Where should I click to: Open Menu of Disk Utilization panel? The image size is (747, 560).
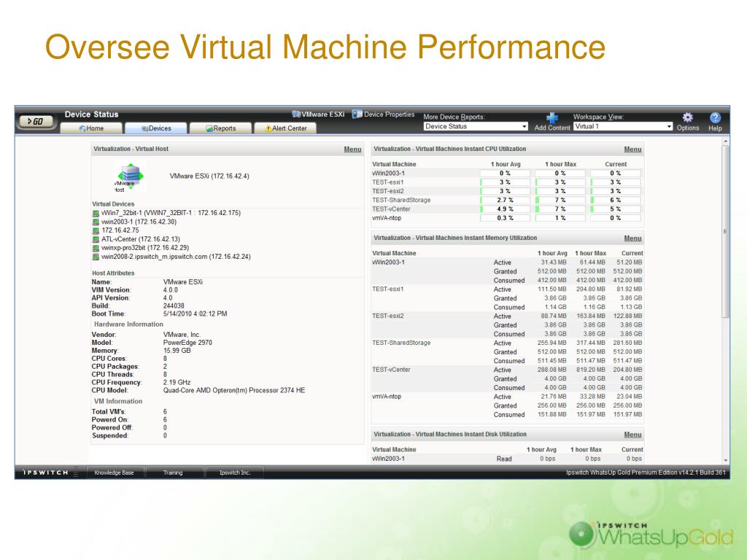click(x=632, y=435)
